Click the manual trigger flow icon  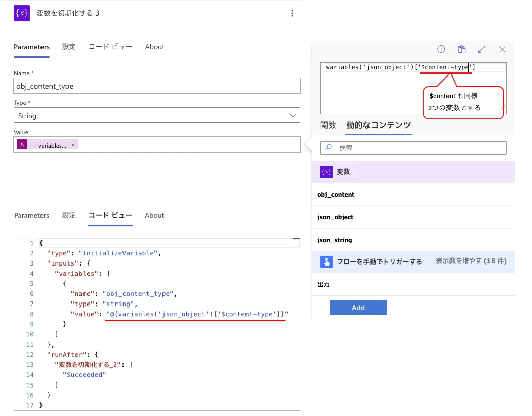[x=326, y=262]
